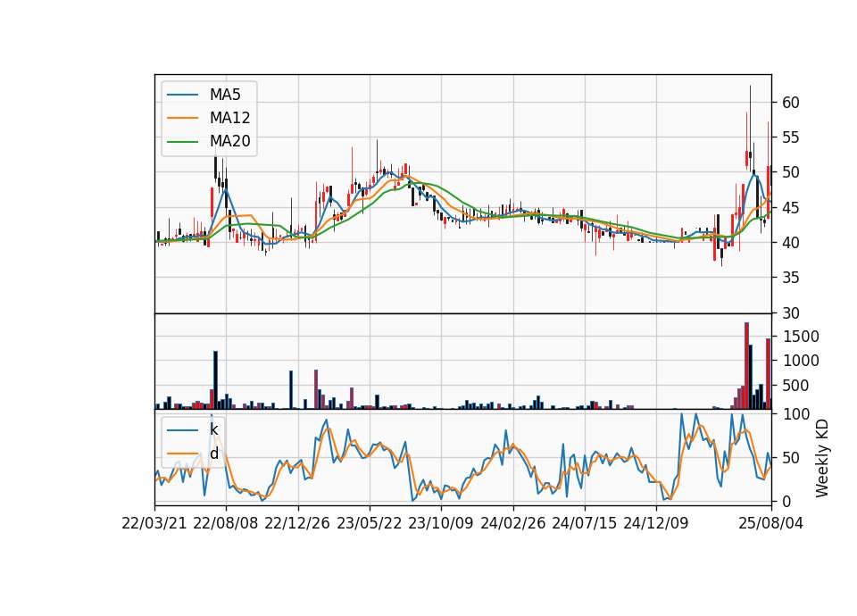The width and height of the screenshot is (857, 616).
Task: Click the 22/08/08 date label
Action: coord(226,523)
